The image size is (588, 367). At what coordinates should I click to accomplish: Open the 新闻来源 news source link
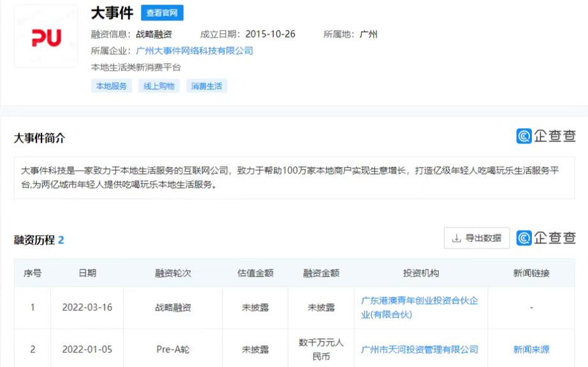pos(531,349)
